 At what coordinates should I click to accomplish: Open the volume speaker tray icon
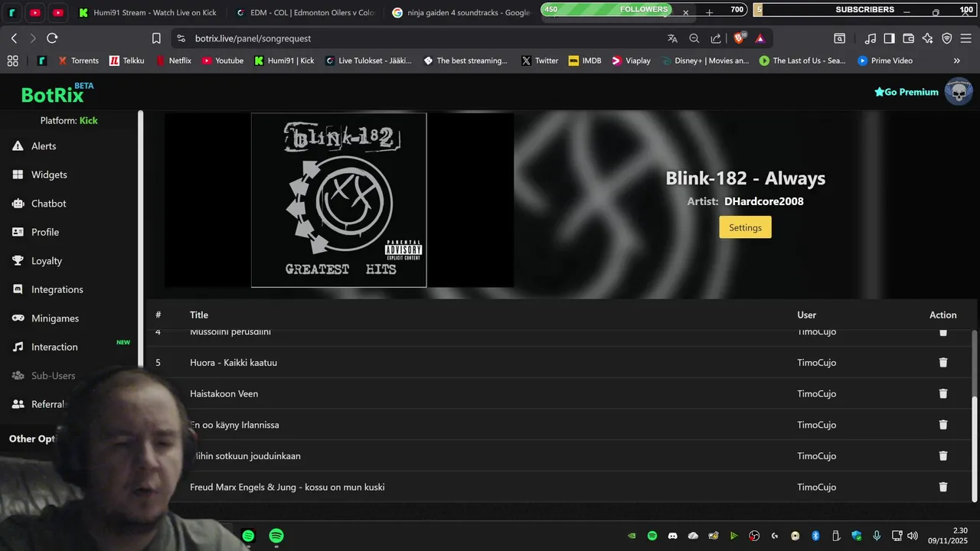(913, 536)
